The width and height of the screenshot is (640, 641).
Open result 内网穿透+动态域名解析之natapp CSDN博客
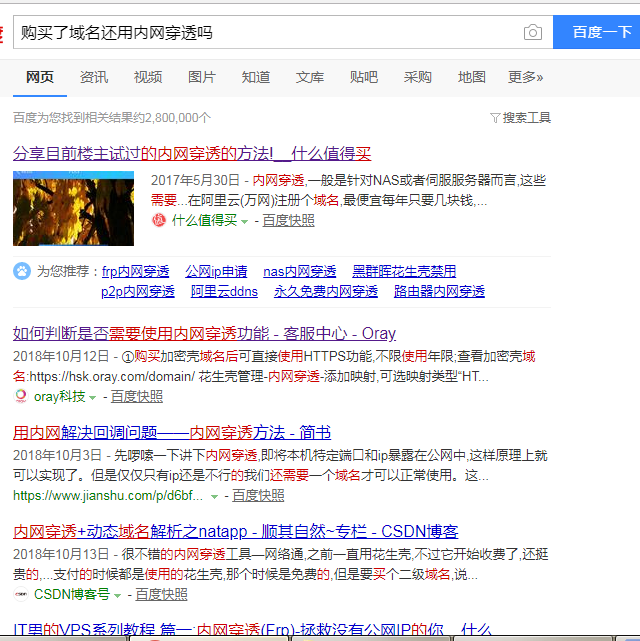pyautogui.click(x=235, y=531)
